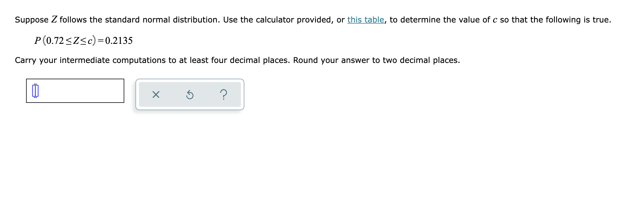
Task: Clear your entry using the X icon
Action: [156, 95]
